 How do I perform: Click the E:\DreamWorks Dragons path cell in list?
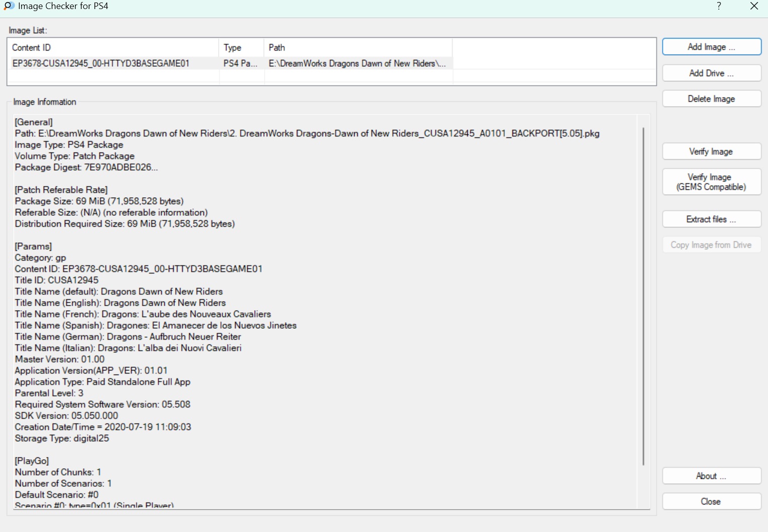coord(357,63)
